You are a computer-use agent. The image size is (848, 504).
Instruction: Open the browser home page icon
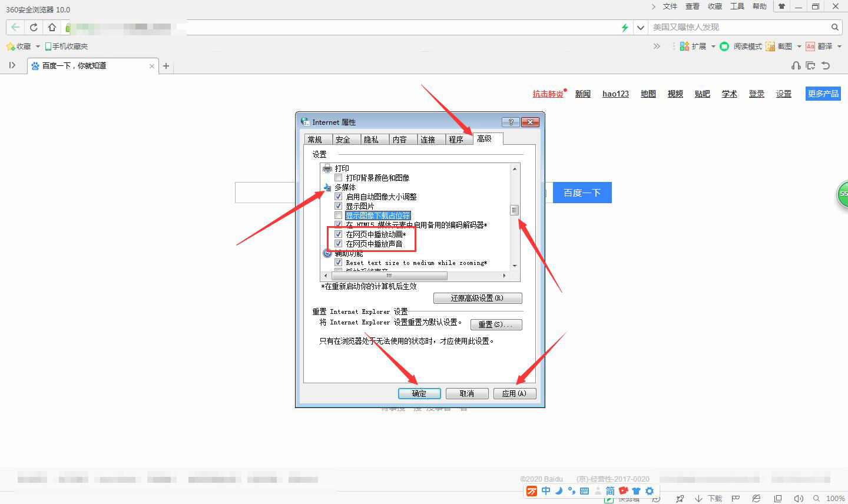point(52,27)
